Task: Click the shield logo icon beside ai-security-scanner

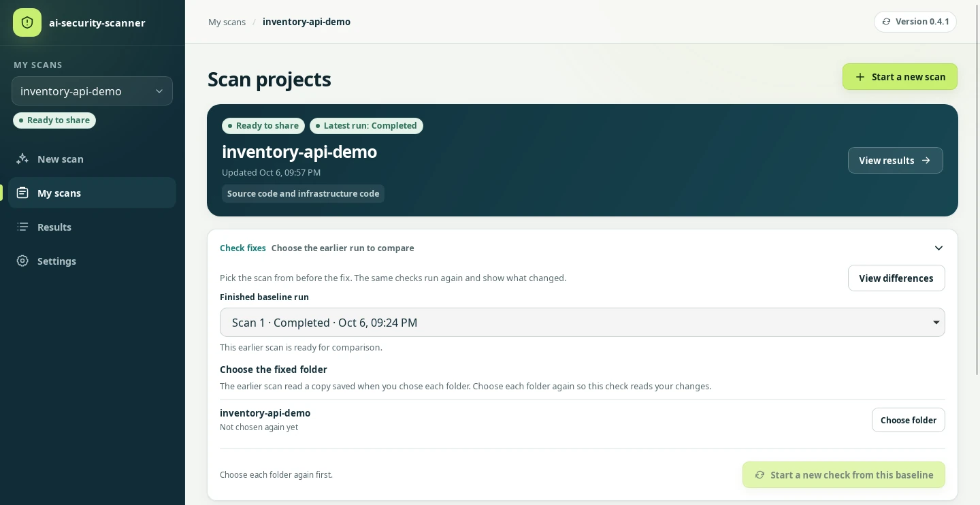Action: [x=27, y=22]
